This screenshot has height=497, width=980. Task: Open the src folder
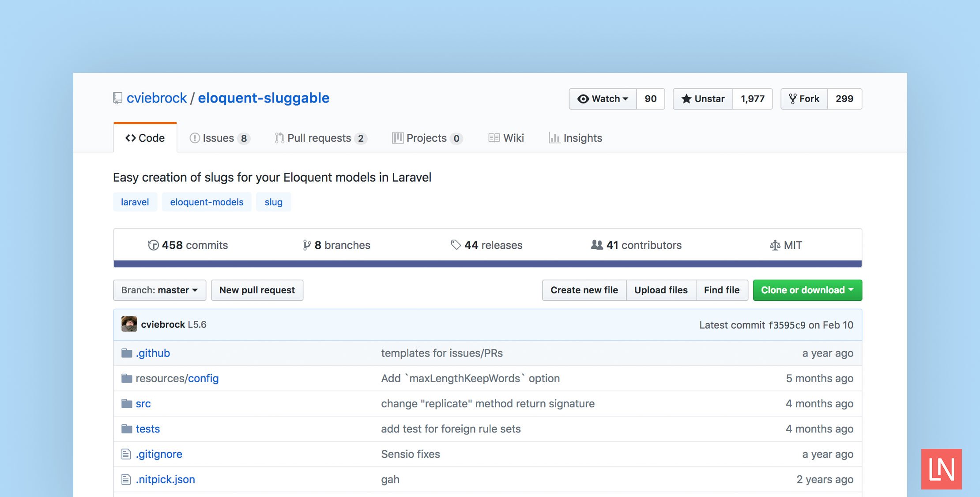pyautogui.click(x=143, y=403)
